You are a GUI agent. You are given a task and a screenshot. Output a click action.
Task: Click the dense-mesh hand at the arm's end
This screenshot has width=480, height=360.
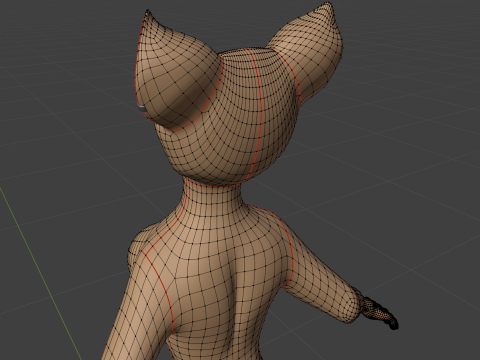click(380, 314)
